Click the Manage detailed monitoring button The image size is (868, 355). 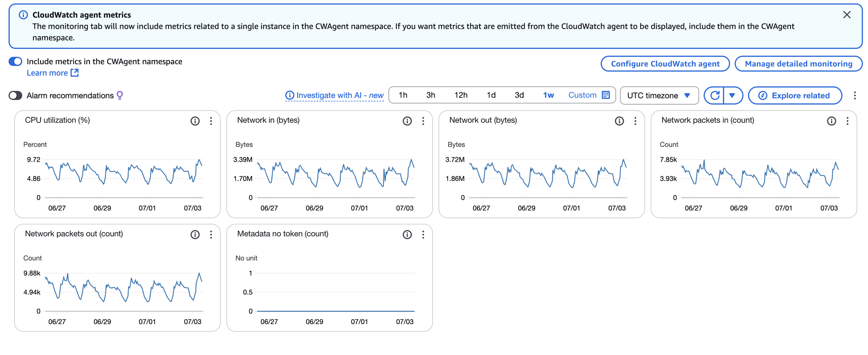tap(798, 64)
